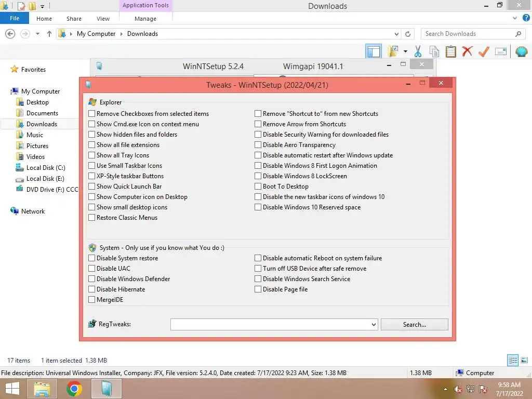Open File Explorer from the taskbar
Screen dimensions: 532x399
(x=42, y=389)
